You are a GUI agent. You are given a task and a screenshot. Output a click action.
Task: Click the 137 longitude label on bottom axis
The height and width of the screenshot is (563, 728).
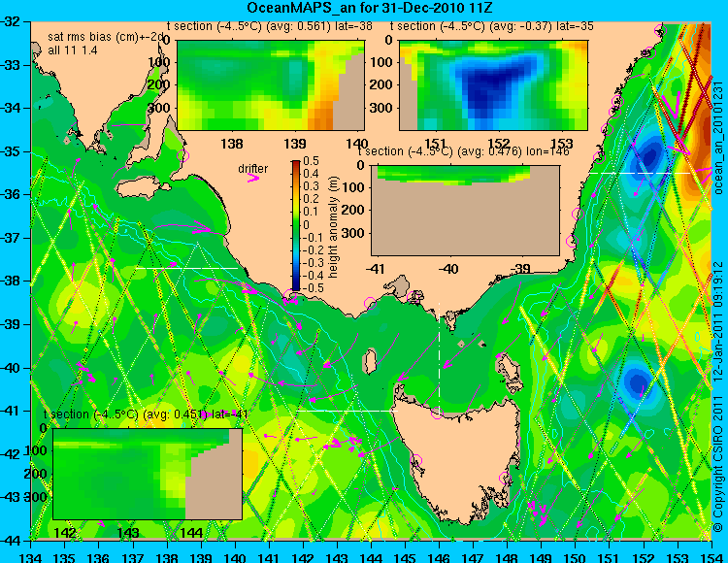tap(133, 557)
